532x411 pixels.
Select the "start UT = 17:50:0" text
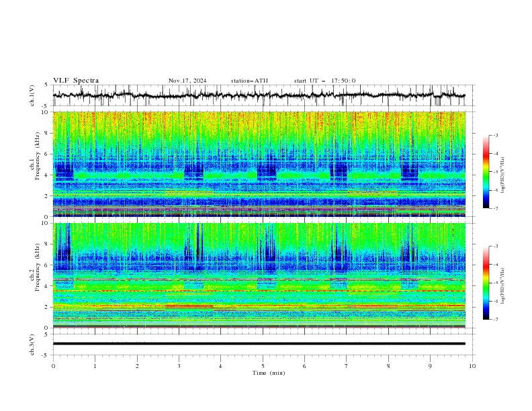[324, 81]
